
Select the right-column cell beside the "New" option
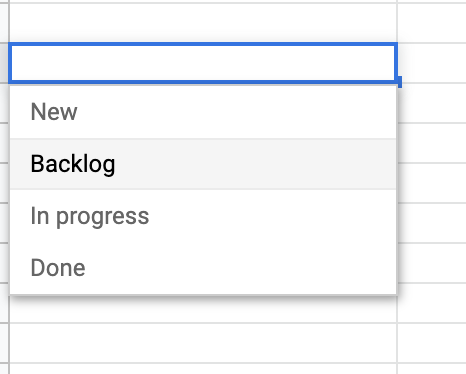click(432, 103)
